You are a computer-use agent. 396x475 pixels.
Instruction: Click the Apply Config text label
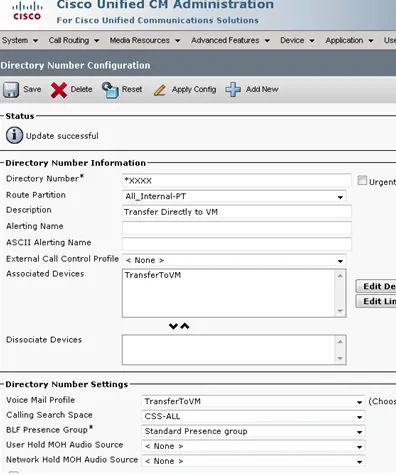tap(194, 90)
